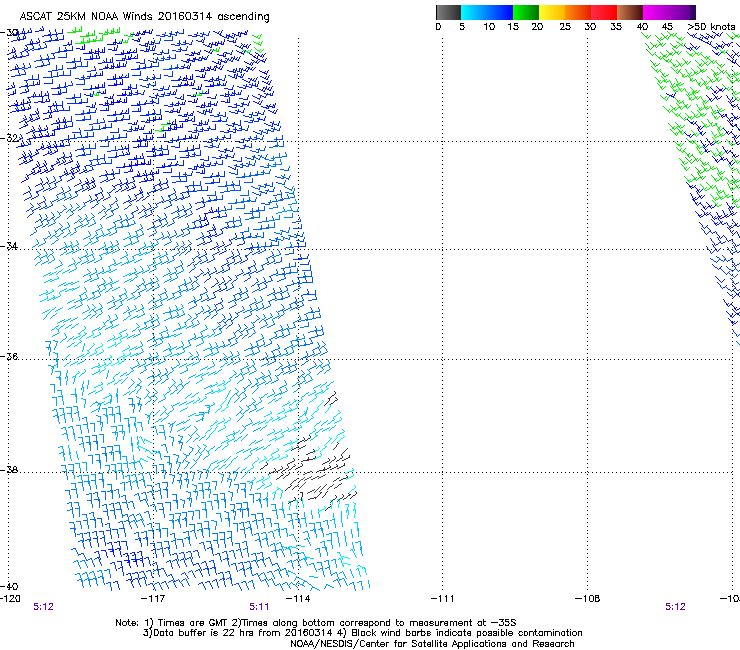
Task: Click the '-117' longitude axis label
Action: [x=153, y=599]
